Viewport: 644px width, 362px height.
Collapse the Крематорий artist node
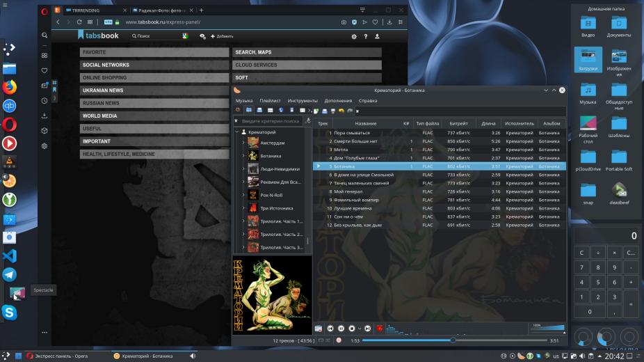[x=236, y=132]
